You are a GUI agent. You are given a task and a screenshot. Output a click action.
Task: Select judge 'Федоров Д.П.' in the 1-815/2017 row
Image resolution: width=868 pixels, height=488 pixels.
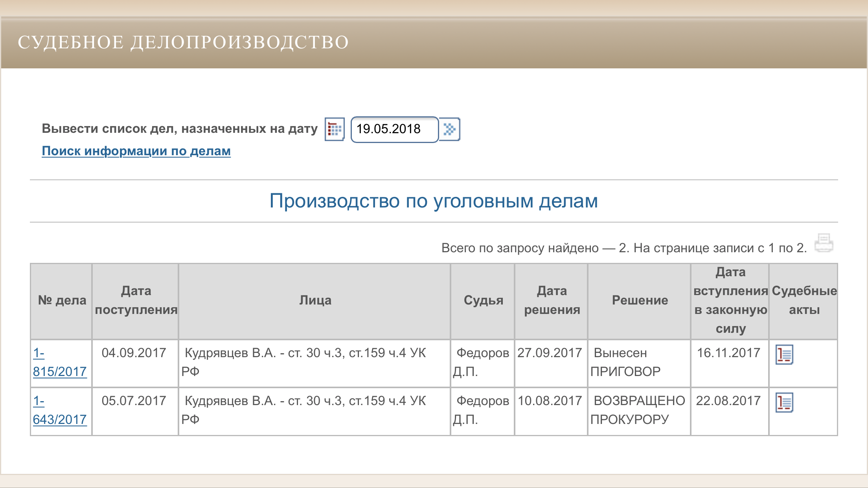click(483, 363)
